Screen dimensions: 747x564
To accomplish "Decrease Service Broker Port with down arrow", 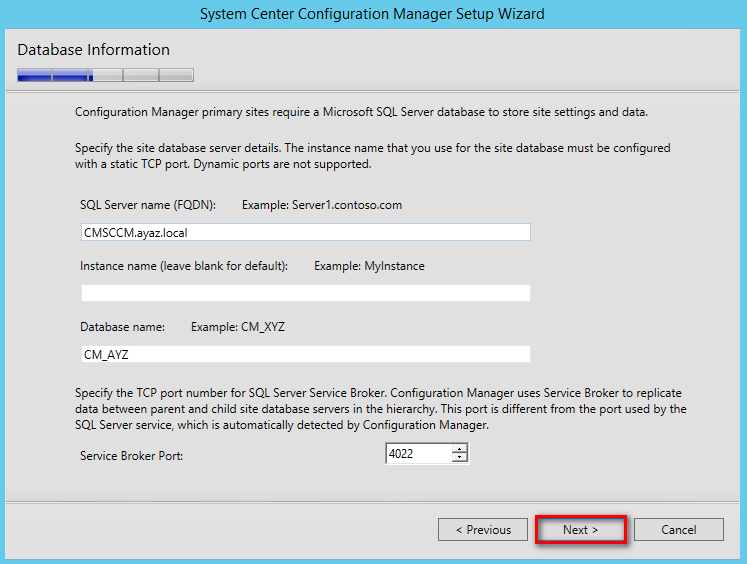I will pos(460,458).
